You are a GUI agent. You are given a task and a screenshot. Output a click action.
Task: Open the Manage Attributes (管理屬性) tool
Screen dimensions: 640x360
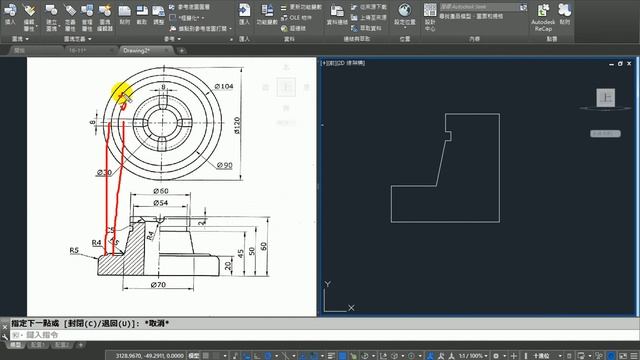tap(87, 18)
